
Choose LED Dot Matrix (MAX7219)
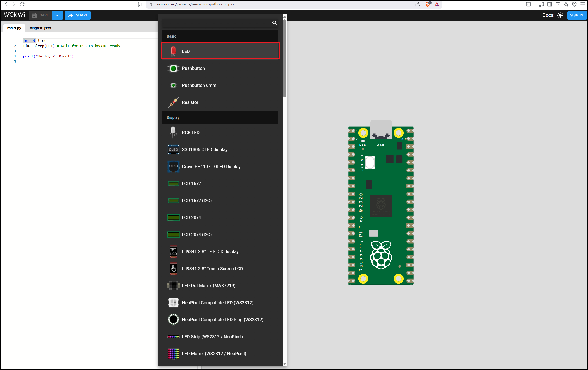[220, 286]
